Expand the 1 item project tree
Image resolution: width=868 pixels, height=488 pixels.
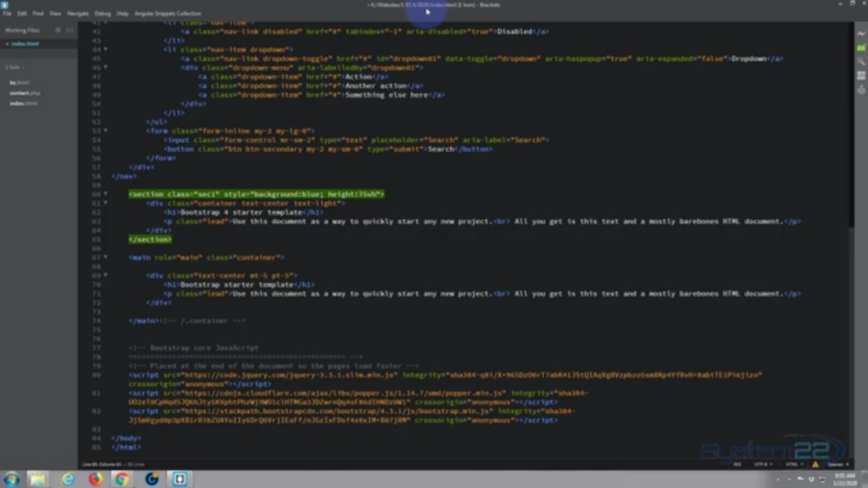coord(15,67)
